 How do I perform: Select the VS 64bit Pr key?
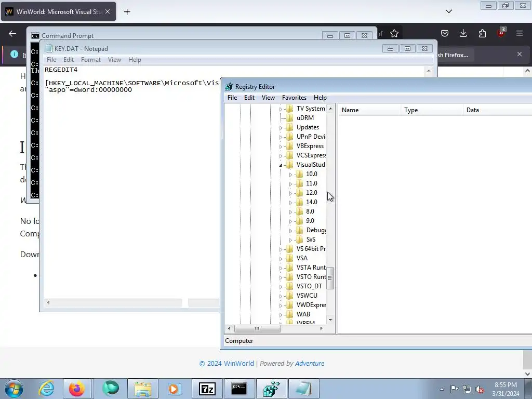pyautogui.click(x=311, y=249)
